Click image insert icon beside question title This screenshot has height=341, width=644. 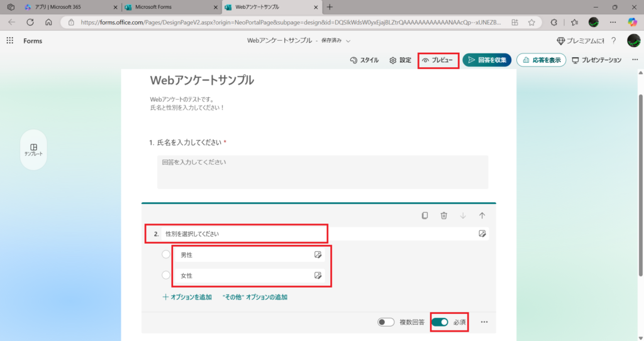point(482,234)
